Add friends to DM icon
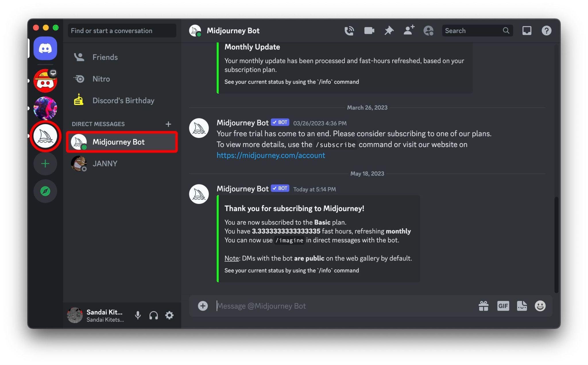This screenshot has width=588, height=365. click(409, 30)
